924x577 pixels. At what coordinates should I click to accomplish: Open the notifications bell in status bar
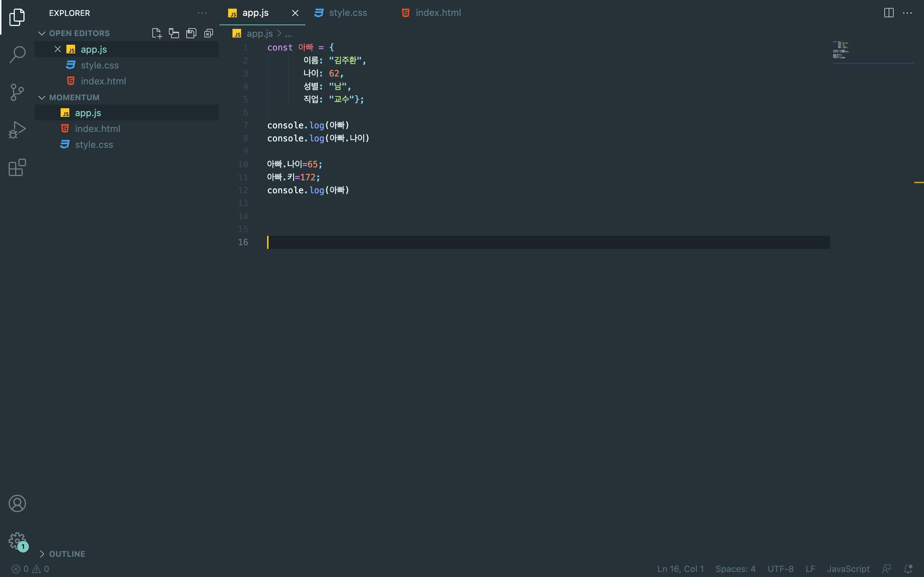[908, 569]
